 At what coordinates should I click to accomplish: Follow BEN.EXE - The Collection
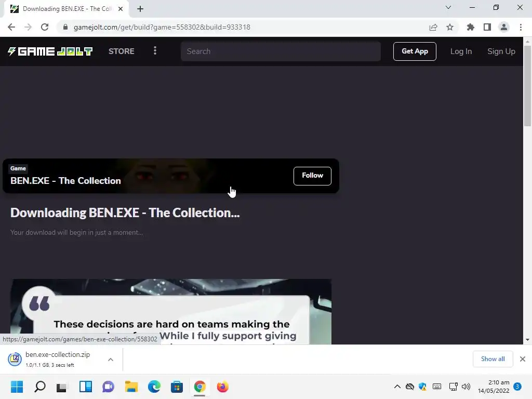click(x=312, y=176)
